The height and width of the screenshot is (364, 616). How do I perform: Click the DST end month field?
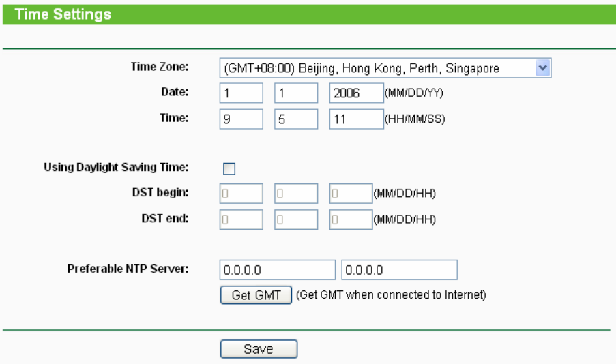click(x=241, y=219)
